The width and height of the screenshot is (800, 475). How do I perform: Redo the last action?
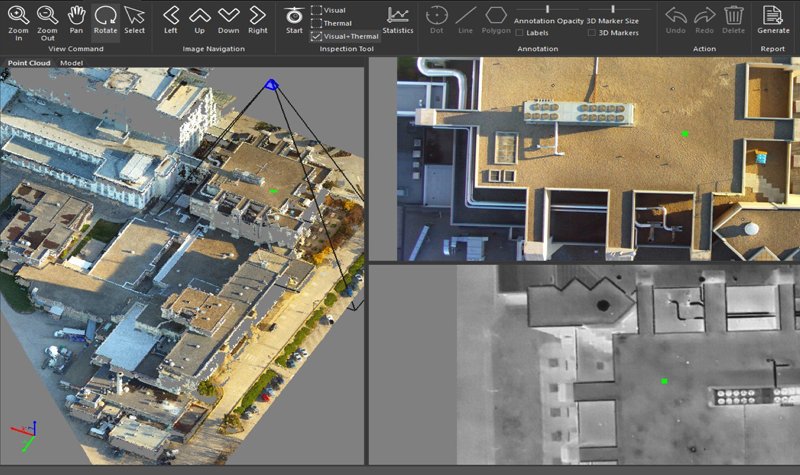tap(705, 20)
